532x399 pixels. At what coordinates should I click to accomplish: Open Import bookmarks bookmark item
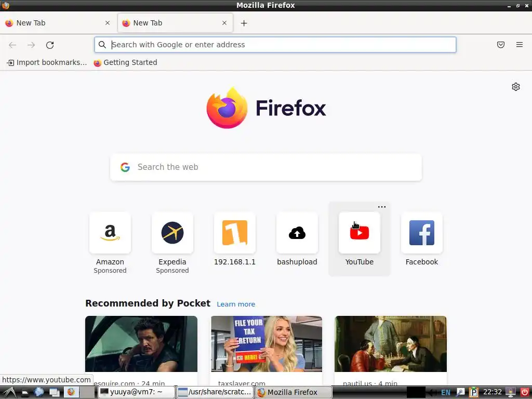tap(47, 62)
